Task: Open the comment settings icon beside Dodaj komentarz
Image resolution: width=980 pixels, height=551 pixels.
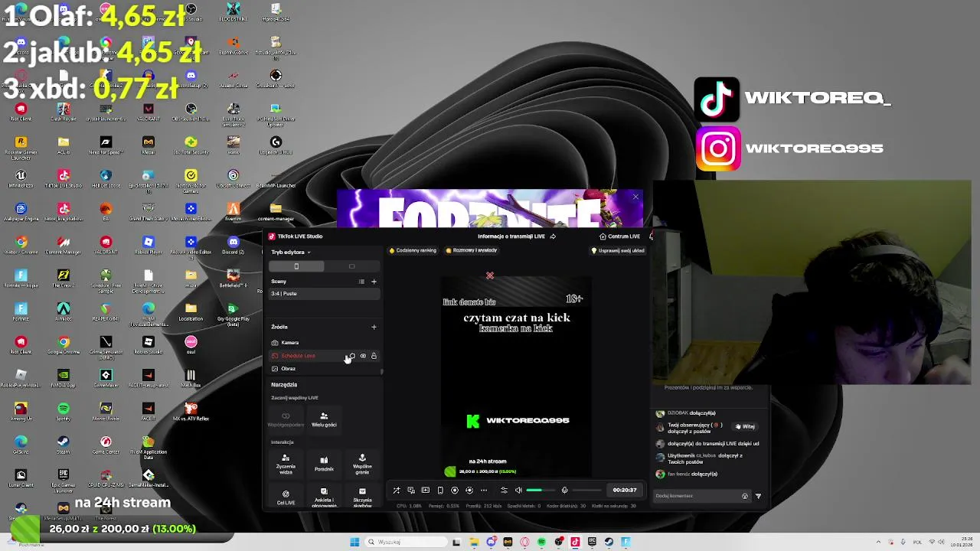Action: point(744,496)
